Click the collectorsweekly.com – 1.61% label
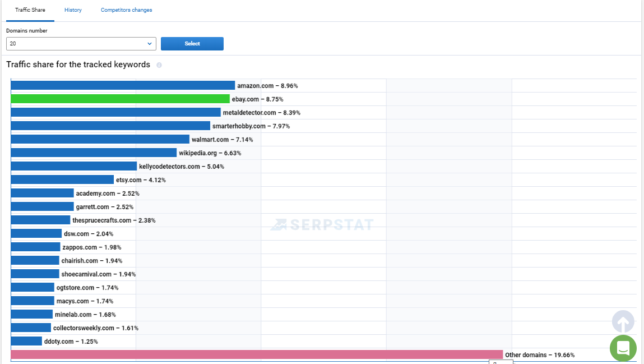The width and height of the screenshot is (644, 364). 96,328
